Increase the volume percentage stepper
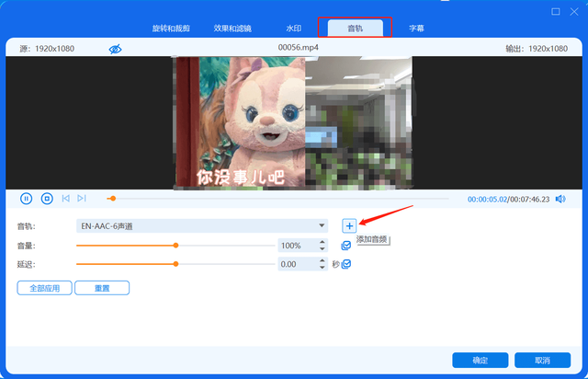 [x=322, y=242]
